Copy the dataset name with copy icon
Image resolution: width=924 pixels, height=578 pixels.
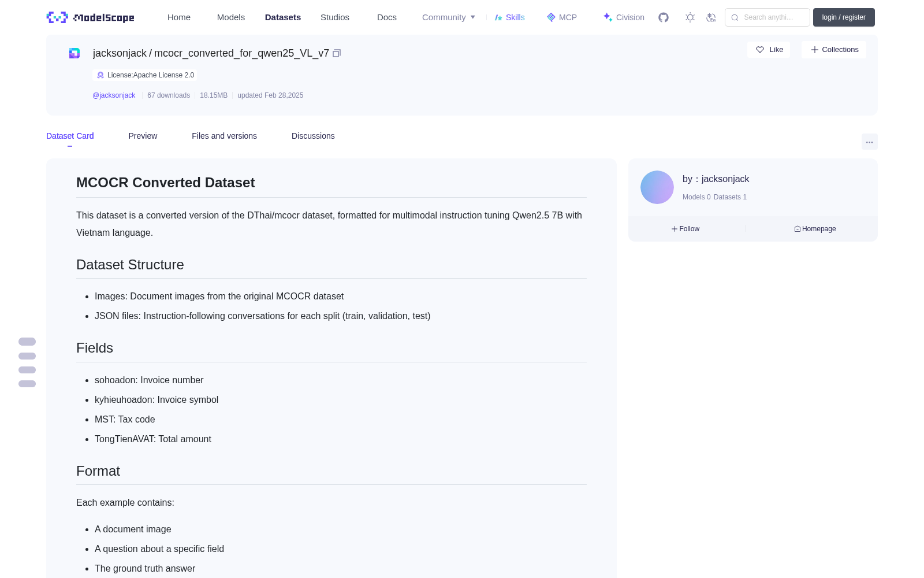point(337,53)
